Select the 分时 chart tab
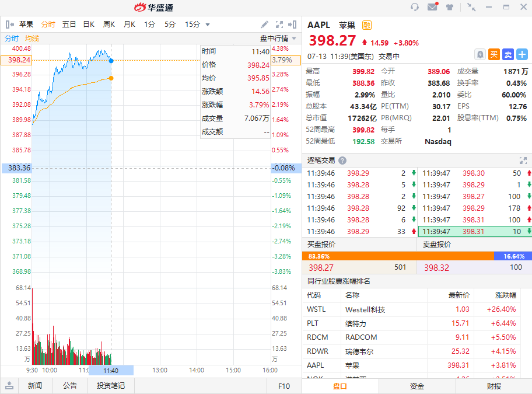This screenshot has width=532, height=394. click(x=48, y=25)
